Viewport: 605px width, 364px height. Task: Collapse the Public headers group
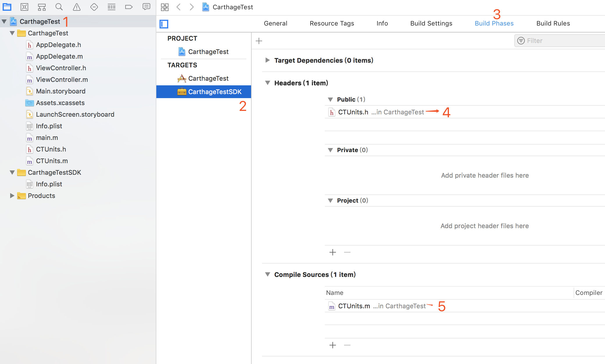[x=330, y=100]
